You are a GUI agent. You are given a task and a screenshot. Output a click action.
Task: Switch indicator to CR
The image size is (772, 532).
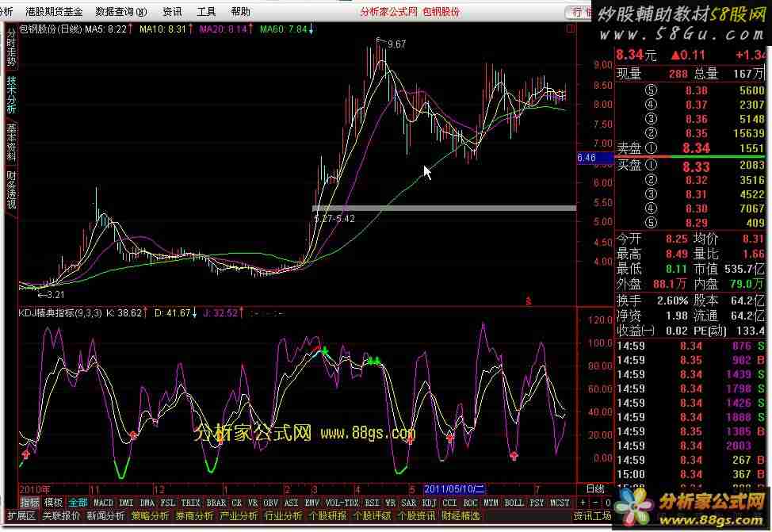pyautogui.click(x=237, y=503)
